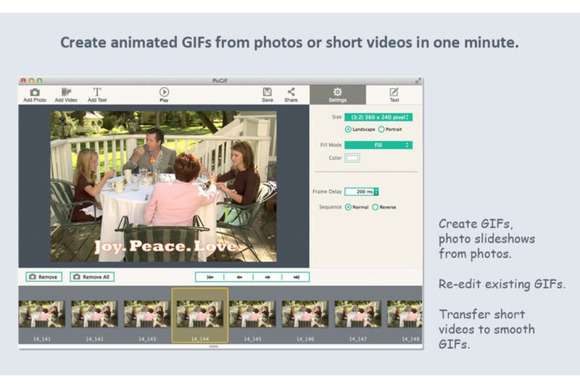
Task: Select the Landscape radio button
Action: pos(348,129)
